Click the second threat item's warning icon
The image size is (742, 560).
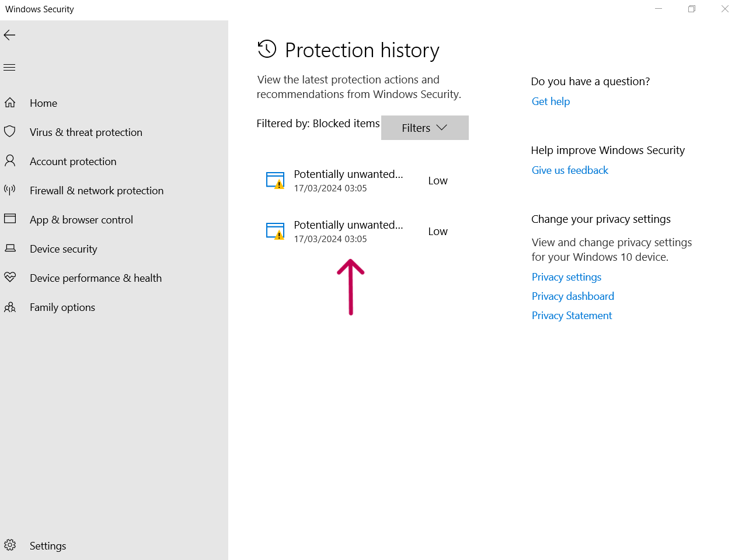click(275, 231)
